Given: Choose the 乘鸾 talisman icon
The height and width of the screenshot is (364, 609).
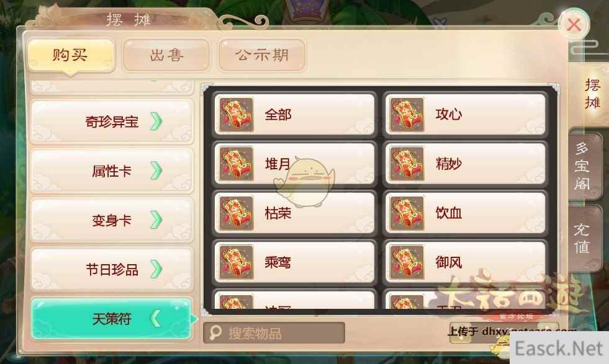Looking at the screenshot, I should [236, 262].
